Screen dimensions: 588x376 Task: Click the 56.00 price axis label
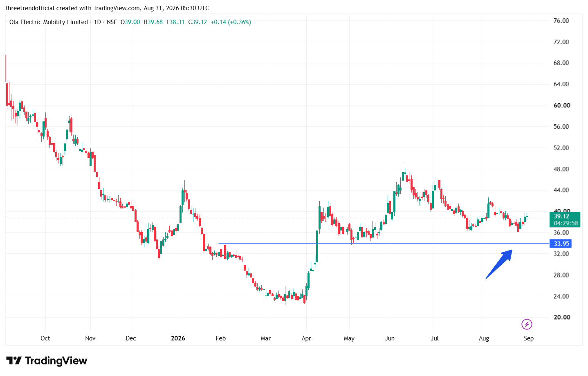pos(561,127)
